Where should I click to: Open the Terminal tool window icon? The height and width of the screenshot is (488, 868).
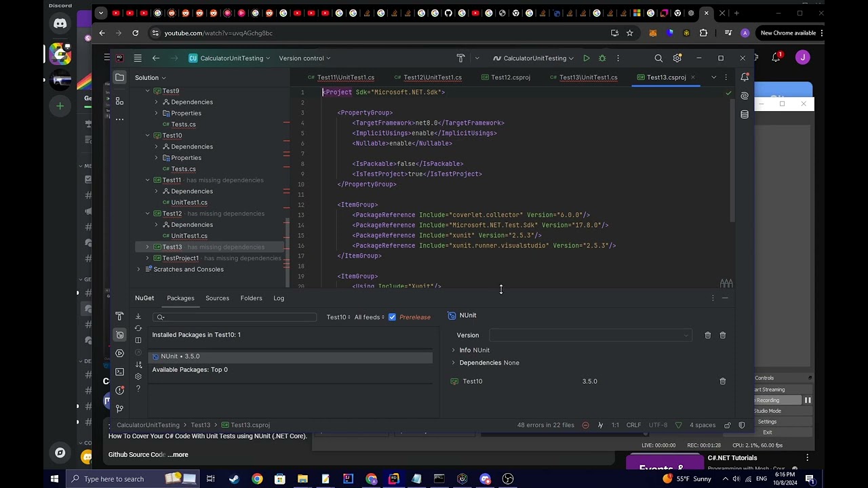pyautogui.click(x=120, y=371)
